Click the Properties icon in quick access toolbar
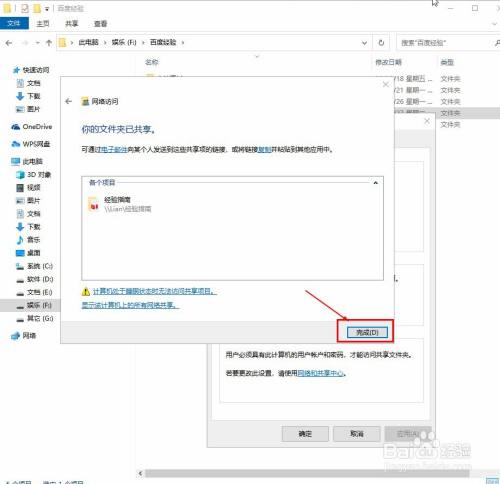Screen dimensions: 500x484 coord(25,8)
